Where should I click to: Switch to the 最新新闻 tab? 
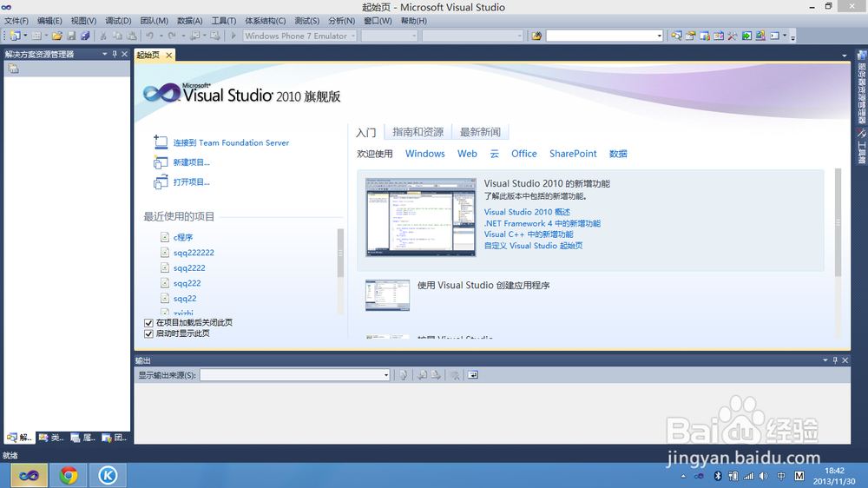480,132
